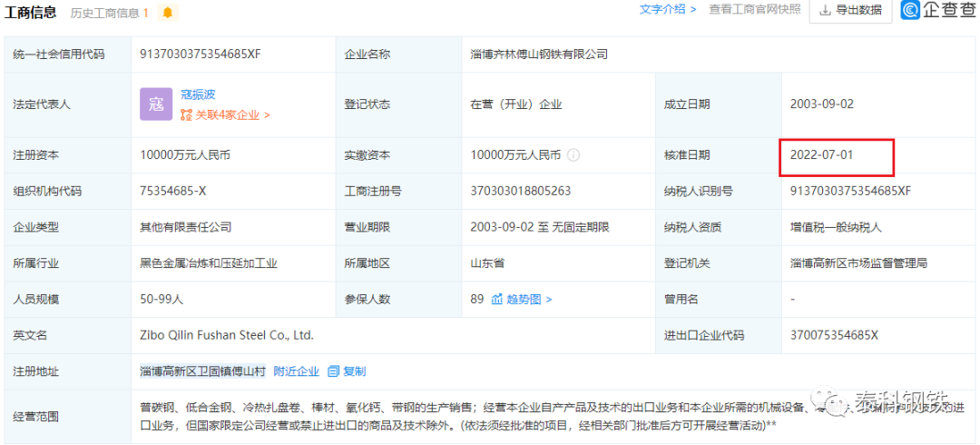The image size is (980, 445).
Task: Open 查看工商官网快照 link
Action: click(754, 9)
